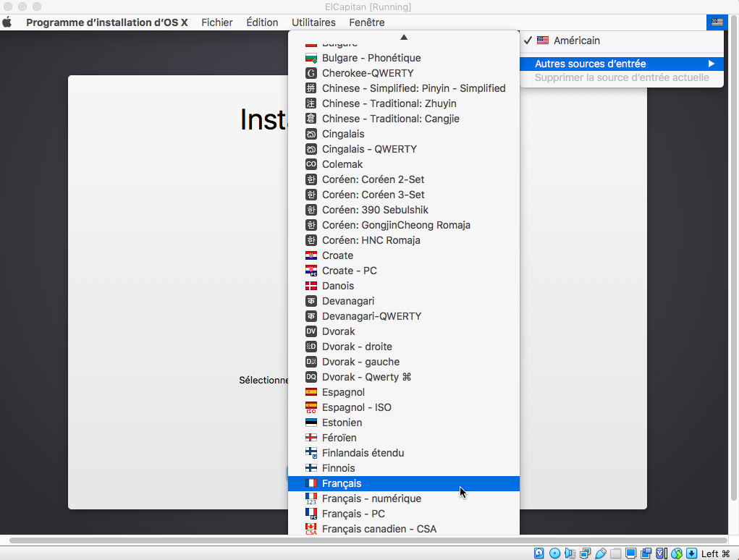The image size is (739, 560).
Task: Open the Fenêtre menu
Action: (367, 22)
